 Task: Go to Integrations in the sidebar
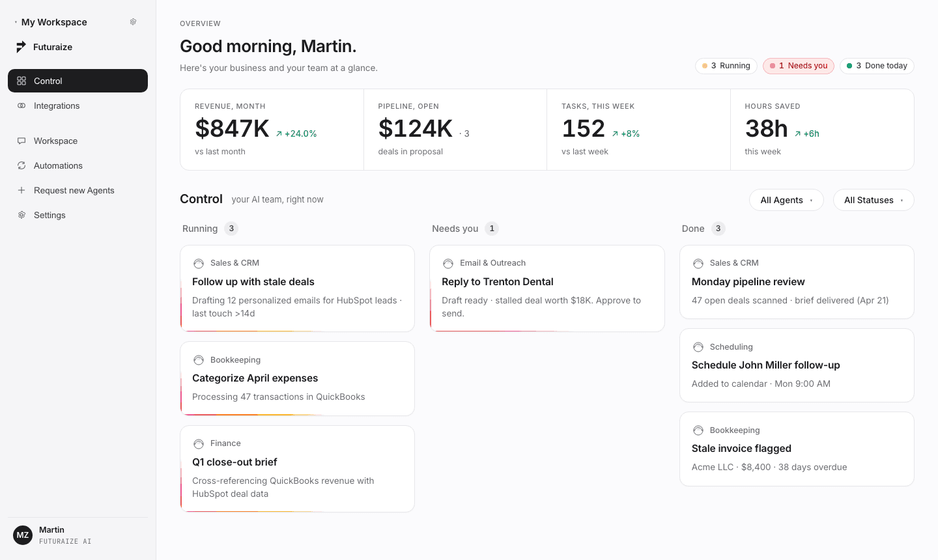pyautogui.click(x=78, y=105)
